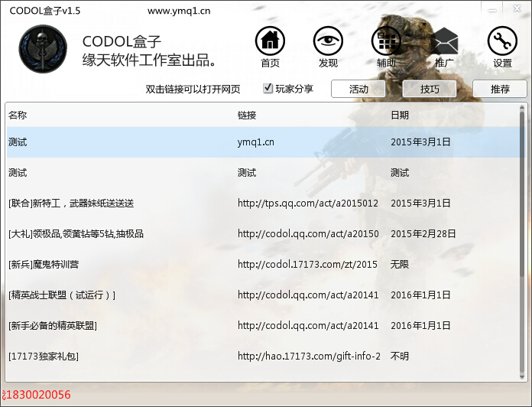Select the [新手必备的精英联盟] entry
The image size is (532, 407).
pyautogui.click(x=52, y=326)
